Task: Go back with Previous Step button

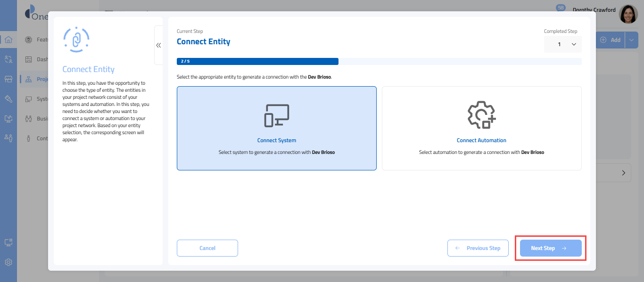Action: click(478, 248)
